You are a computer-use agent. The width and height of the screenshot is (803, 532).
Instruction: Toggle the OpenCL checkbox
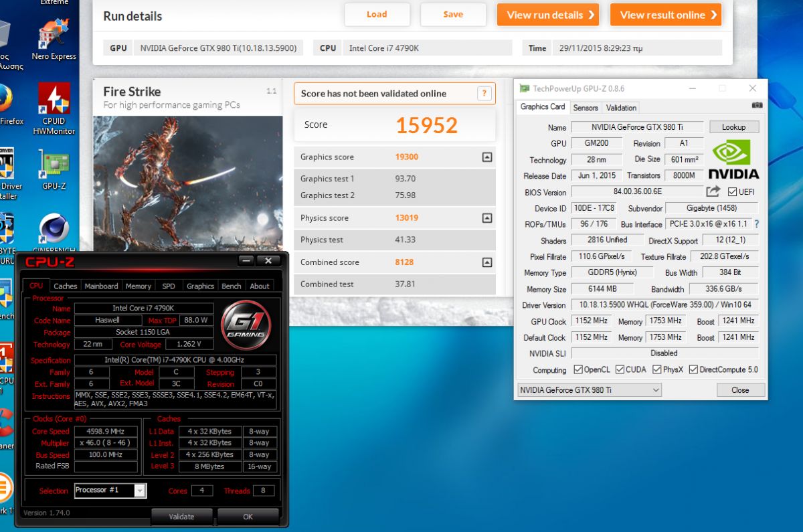pos(578,369)
